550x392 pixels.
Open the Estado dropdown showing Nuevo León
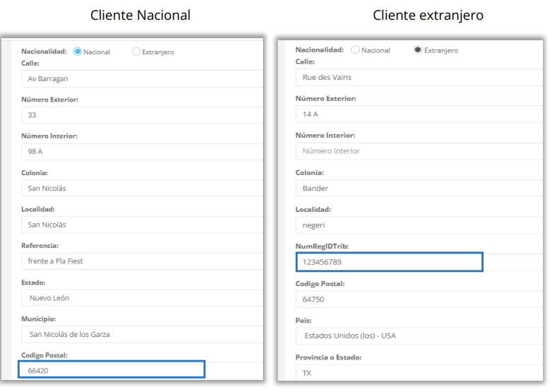click(x=141, y=298)
